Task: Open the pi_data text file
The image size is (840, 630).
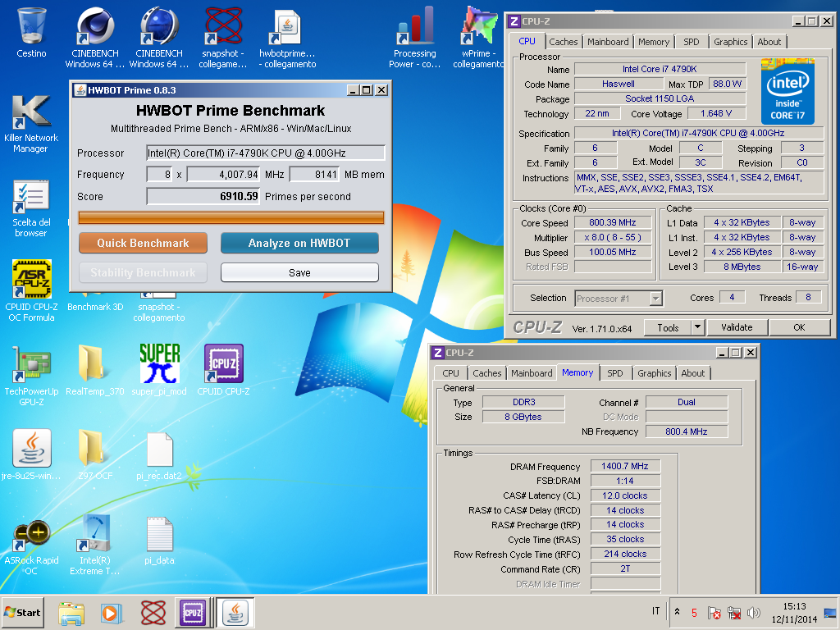Action: click(159, 540)
